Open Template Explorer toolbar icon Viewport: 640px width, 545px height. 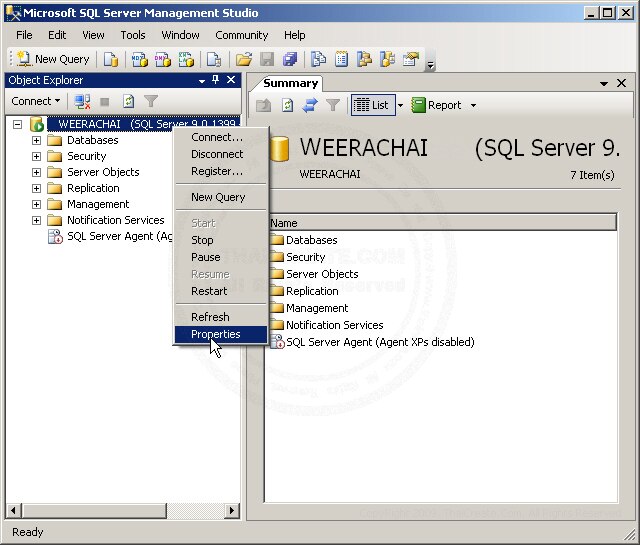[387, 60]
